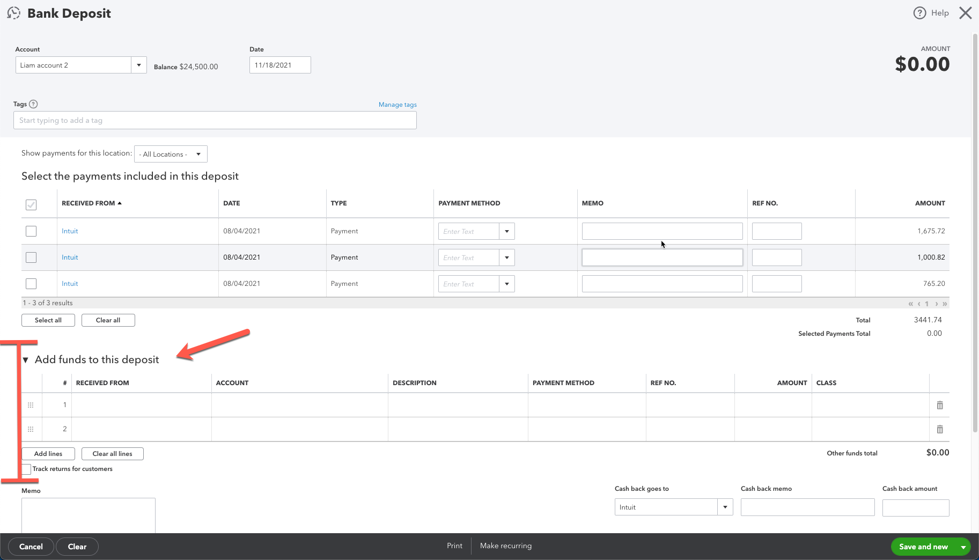Collapse the Add funds to this deposit section

(25, 359)
